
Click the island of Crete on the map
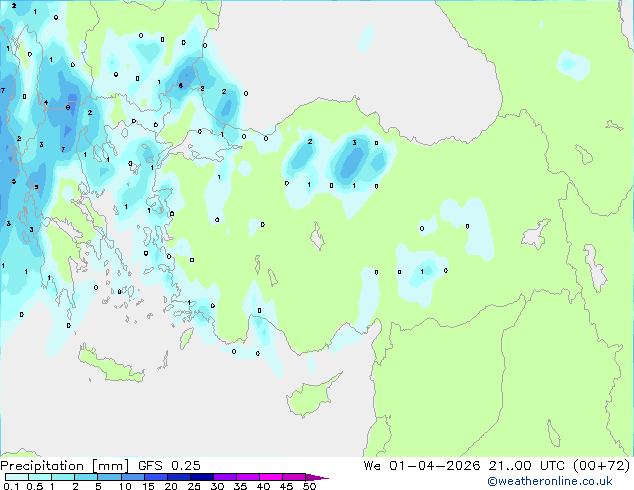click(111, 366)
